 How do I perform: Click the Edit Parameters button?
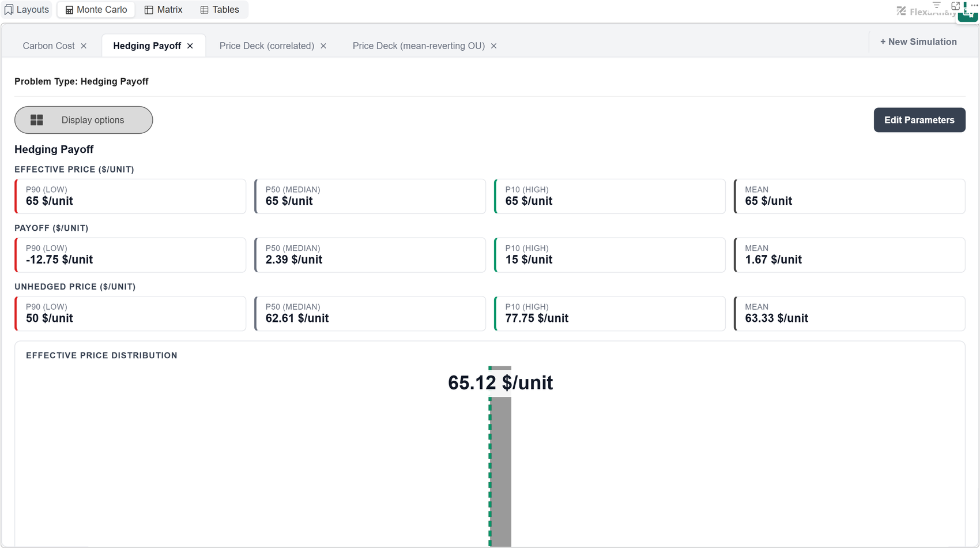click(919, 120)
